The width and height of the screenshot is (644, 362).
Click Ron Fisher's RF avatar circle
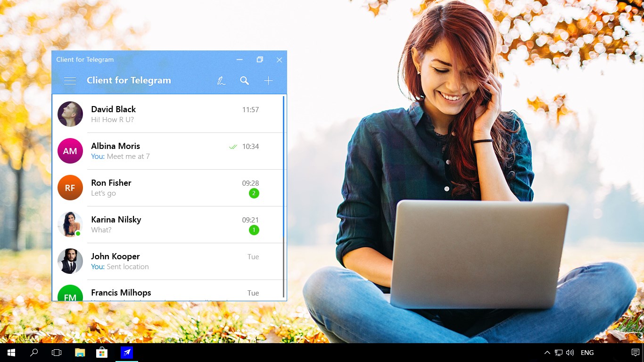click(70, 188)
